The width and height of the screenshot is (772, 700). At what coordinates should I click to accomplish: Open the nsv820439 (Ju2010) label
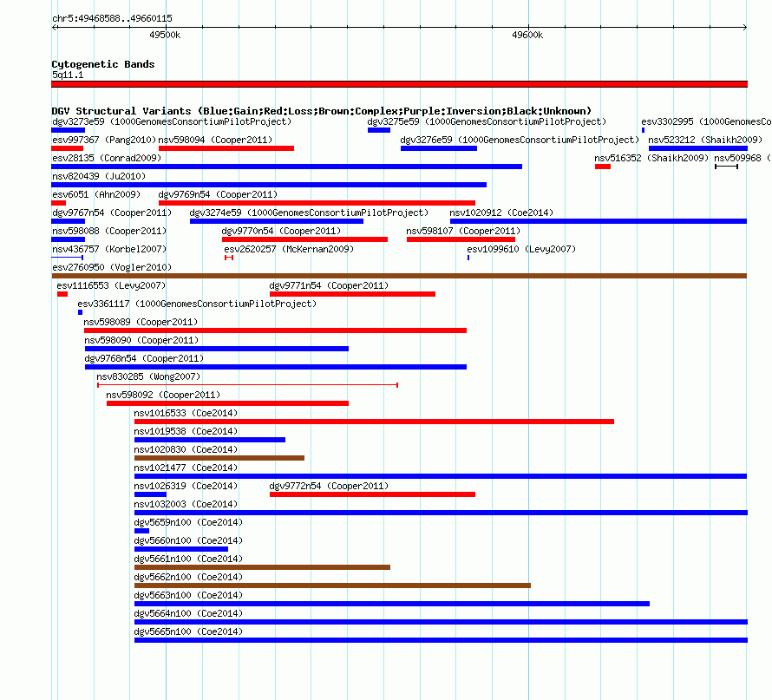click(99, 176)
